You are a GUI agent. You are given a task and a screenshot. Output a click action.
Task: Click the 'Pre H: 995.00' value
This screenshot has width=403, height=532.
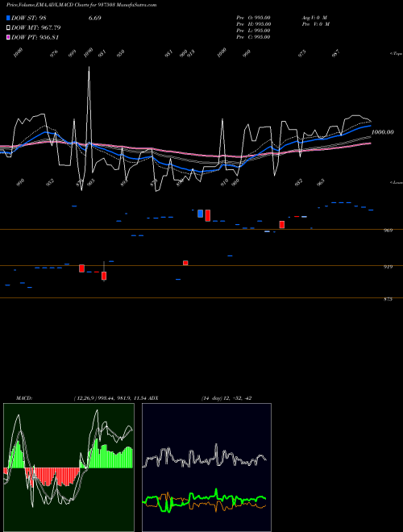click(253, 24)
